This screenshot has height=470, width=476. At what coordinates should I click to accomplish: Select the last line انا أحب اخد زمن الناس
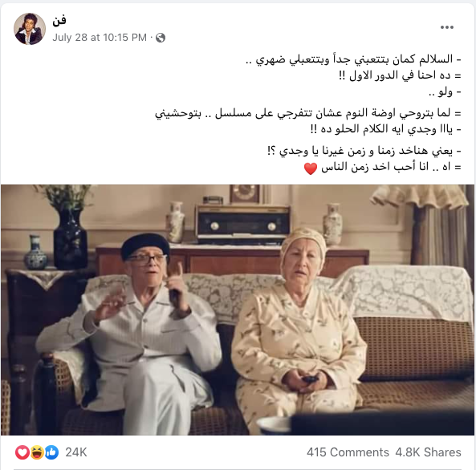[383, 167]
